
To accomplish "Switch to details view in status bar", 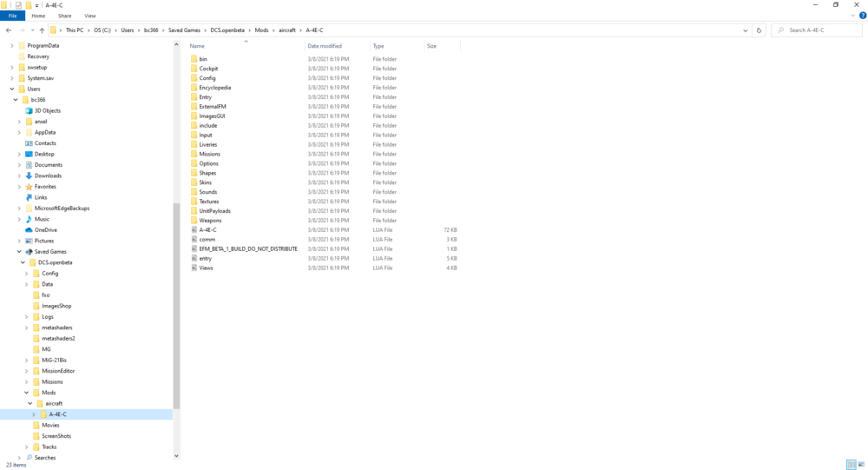I will (x=852, y=465).
